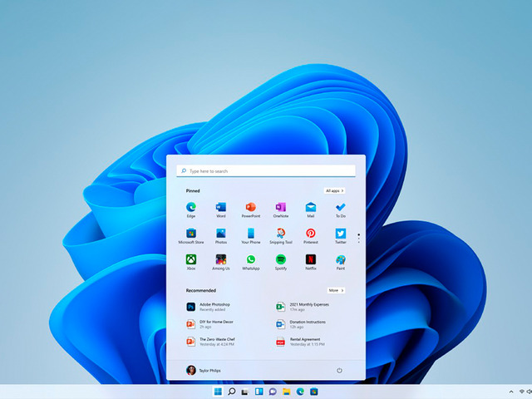Show hidden system tray icons chevron
532x399 pixels.
[511, 392]
